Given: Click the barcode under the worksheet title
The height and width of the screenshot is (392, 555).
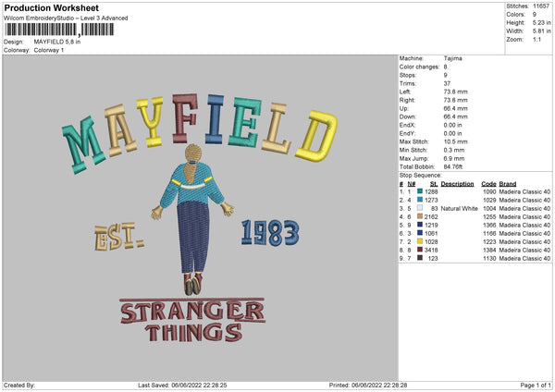Looking at the screenshot, I should click(59, 30).
